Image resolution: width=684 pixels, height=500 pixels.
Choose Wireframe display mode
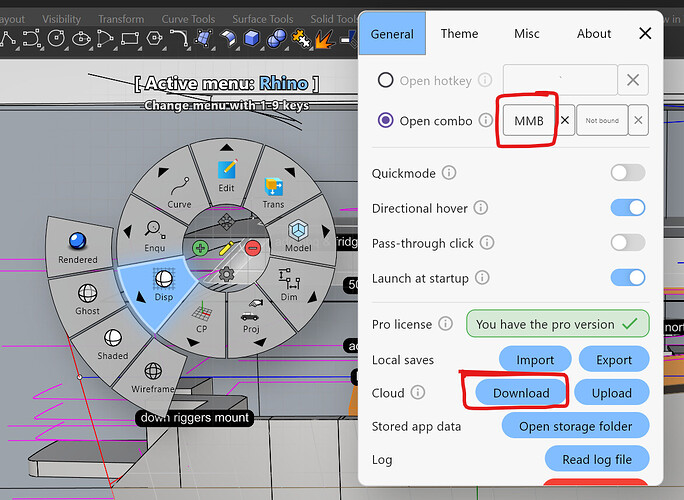(153, 378)
